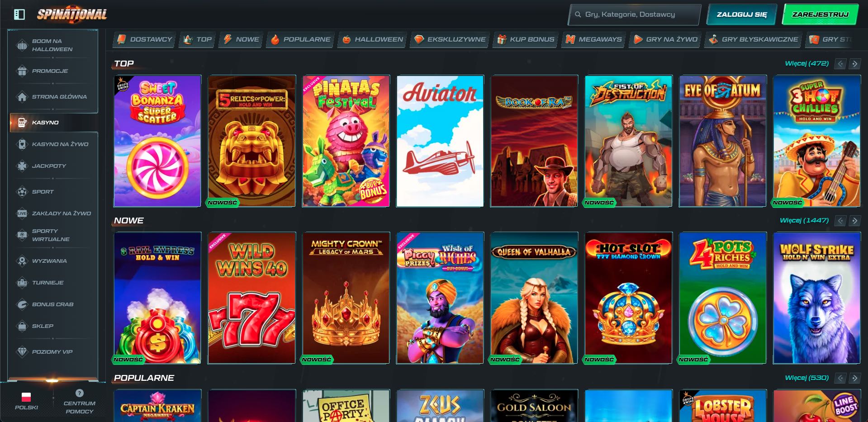Select the Sport ball icon in sidebar
Viewport: 868px width, 422px height.
point(21,191)
